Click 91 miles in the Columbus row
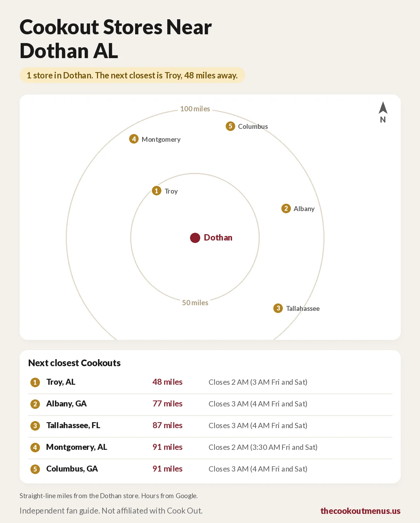 click(167, 469)
